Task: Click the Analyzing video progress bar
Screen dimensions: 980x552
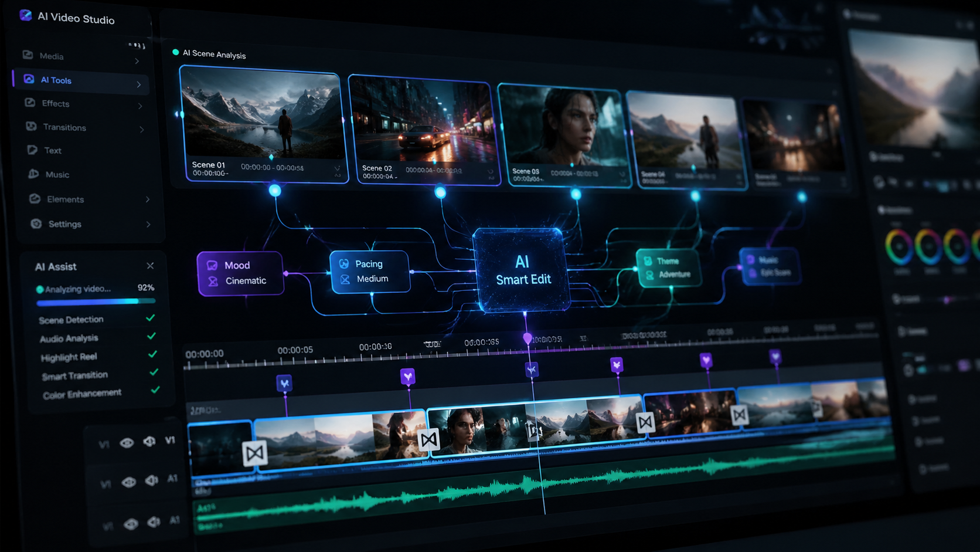Action: point(96,302)
